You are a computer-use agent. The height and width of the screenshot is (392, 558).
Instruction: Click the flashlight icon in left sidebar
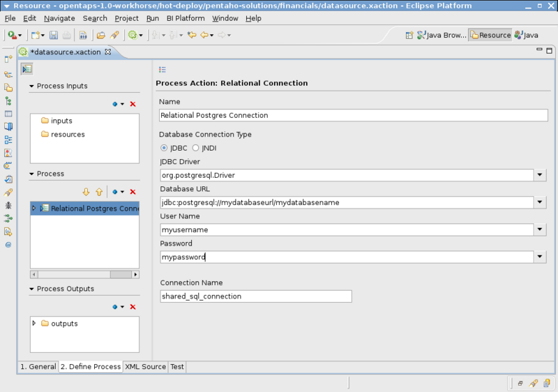pyautogui.click(x=8, y=193)
